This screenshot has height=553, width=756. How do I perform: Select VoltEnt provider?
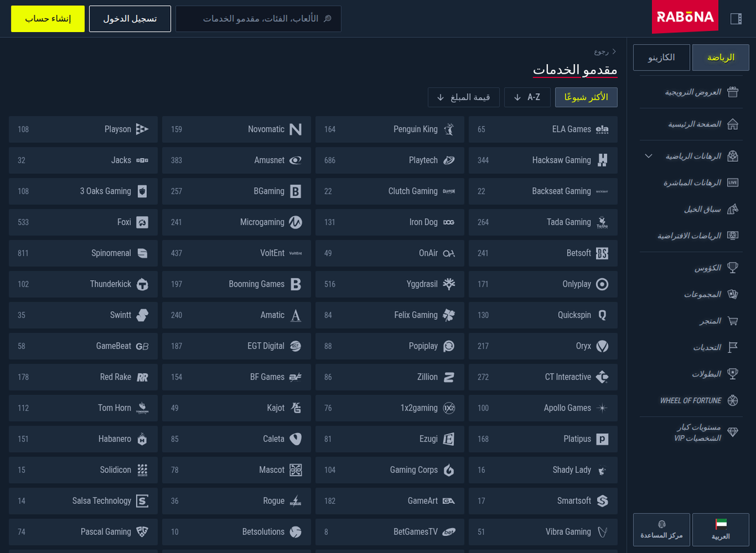pyautogui.click(x=237, y=253)
